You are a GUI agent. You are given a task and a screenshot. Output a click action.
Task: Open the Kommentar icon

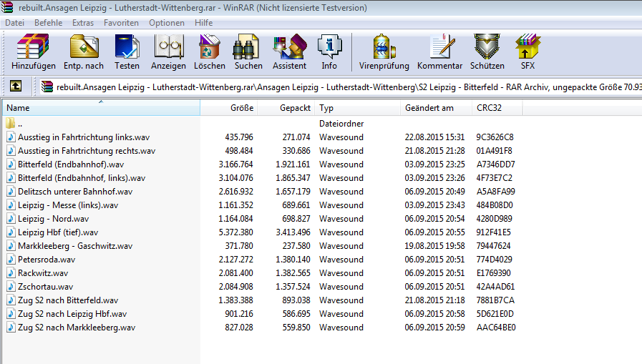(x=442, y=46)
